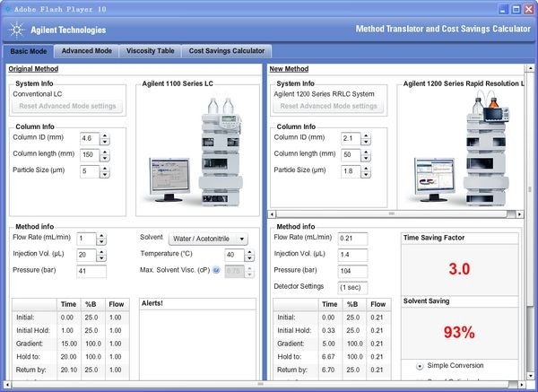Click Gradient time 5.00 in new table
This screenshot has width=538, height=392.
(x=328, y=344)
